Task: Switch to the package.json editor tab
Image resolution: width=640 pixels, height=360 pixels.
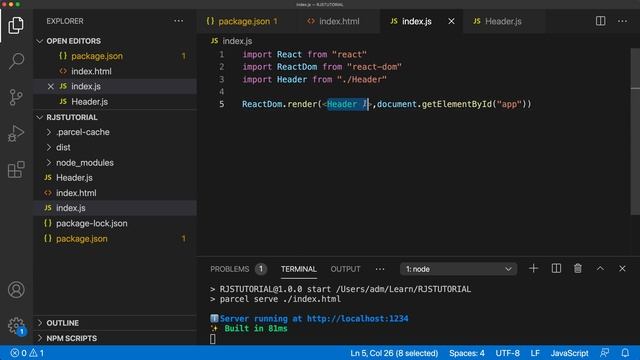Action: point(246,21)
